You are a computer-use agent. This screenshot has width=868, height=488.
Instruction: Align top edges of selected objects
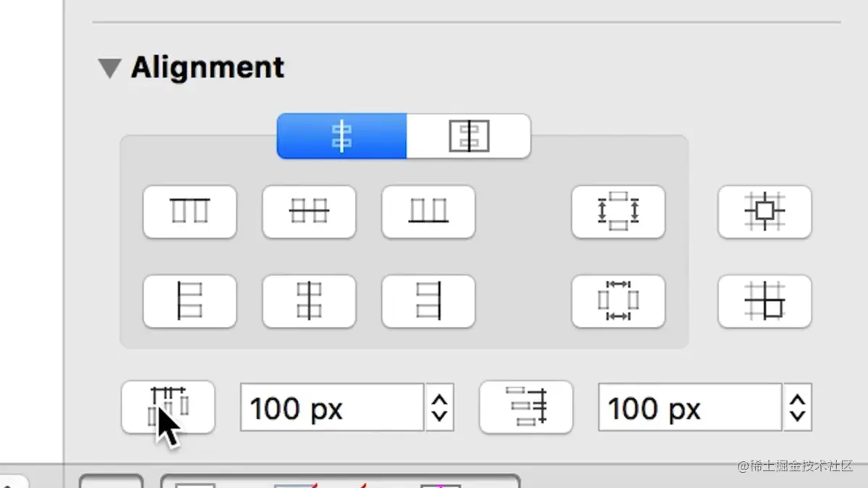coord(190,212)
